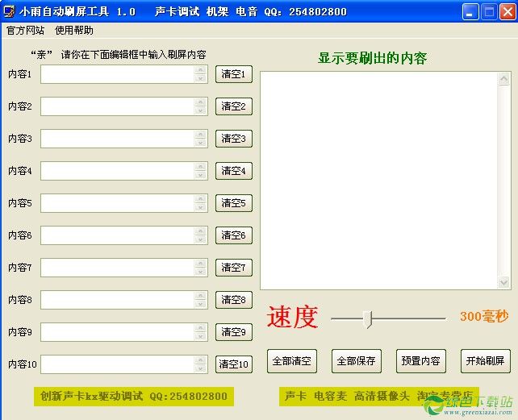518x420 pixels.
Task: Clear content 5 with 清空5
Action: 234,203
